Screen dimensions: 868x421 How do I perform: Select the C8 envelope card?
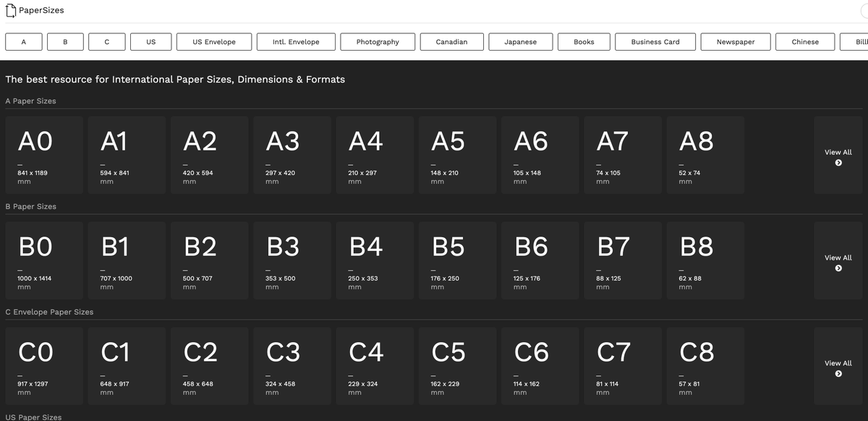705,367
